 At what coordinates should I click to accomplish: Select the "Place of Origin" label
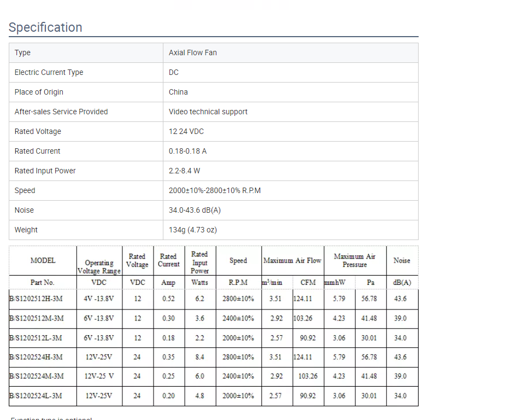click(x=39, y=92)
